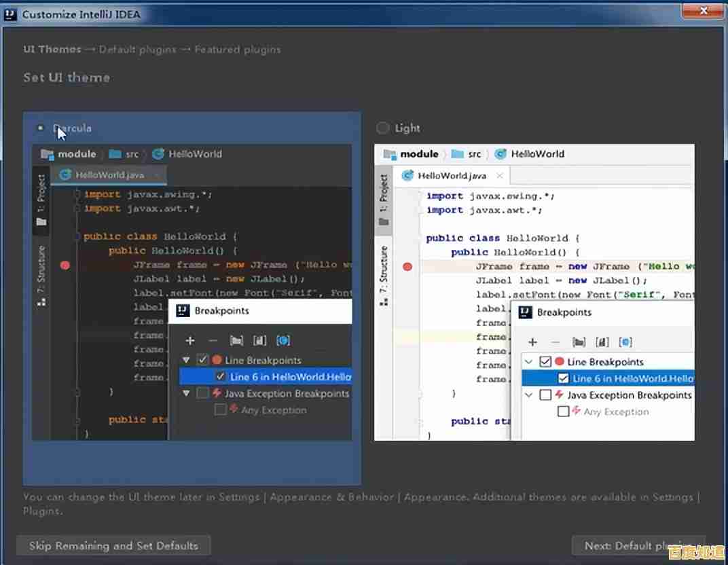728x565 pixels.
Task: Open the 7: Structure side tab in Light preview
Action: coord(384,274)
